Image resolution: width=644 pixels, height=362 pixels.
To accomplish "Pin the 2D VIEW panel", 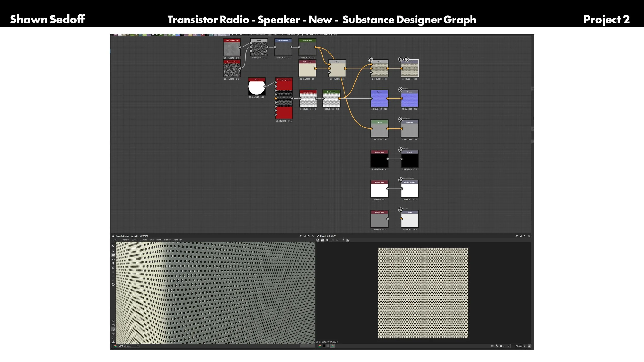I will pos(516,236).
